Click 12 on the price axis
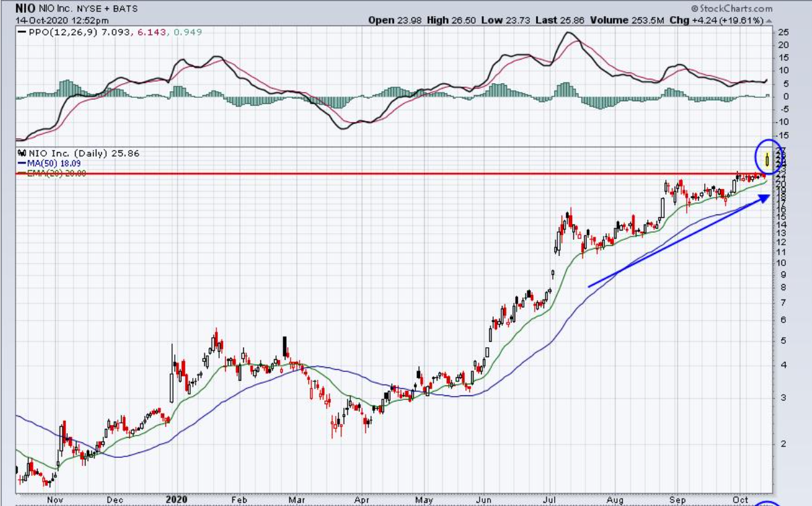 (x=782, y=241)
